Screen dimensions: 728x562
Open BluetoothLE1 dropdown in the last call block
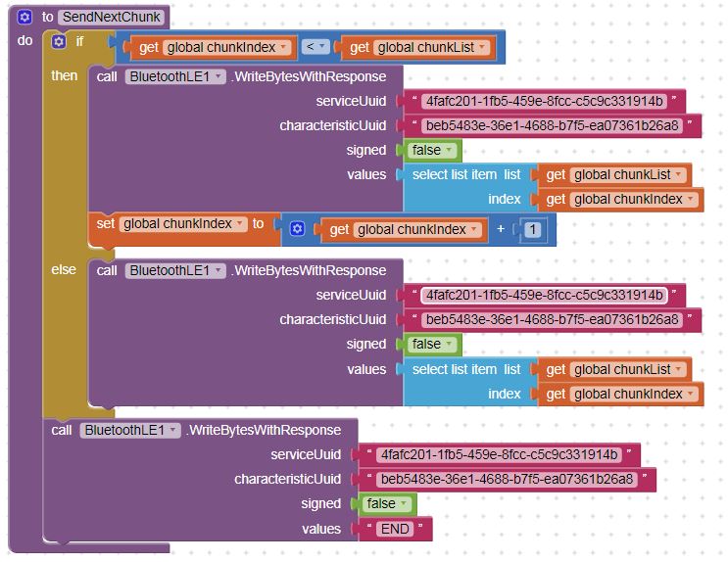point(130,430)
